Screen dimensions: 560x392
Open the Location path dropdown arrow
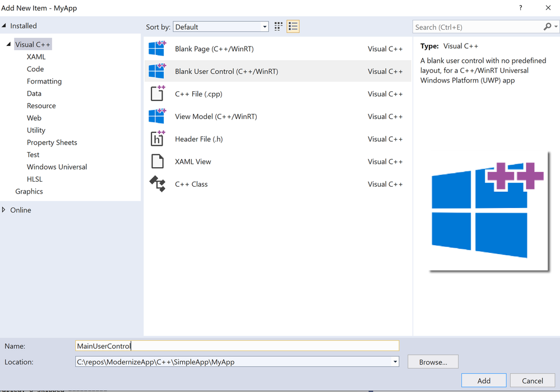(395, 362)
